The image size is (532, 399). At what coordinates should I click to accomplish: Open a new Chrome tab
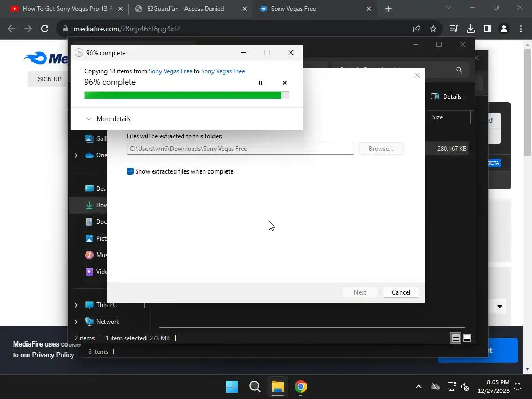tap(389, 9)
